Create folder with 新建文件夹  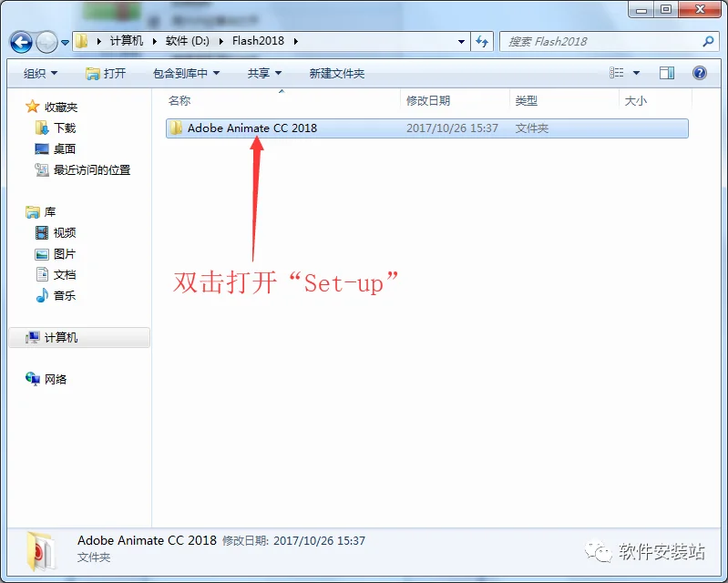(336, 74)
